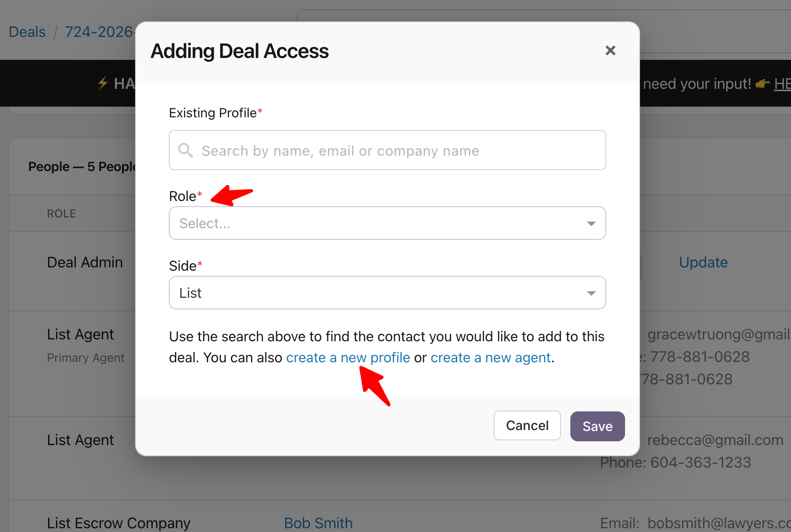Screen dimensions: 791x532
Task: Cancel adding deal access
Action: click(x=527, y=425)
